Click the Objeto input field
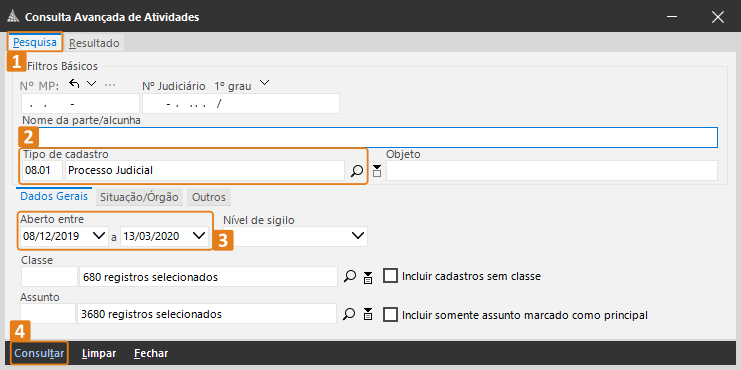The image size is (741, 370). tap(552, 171)
